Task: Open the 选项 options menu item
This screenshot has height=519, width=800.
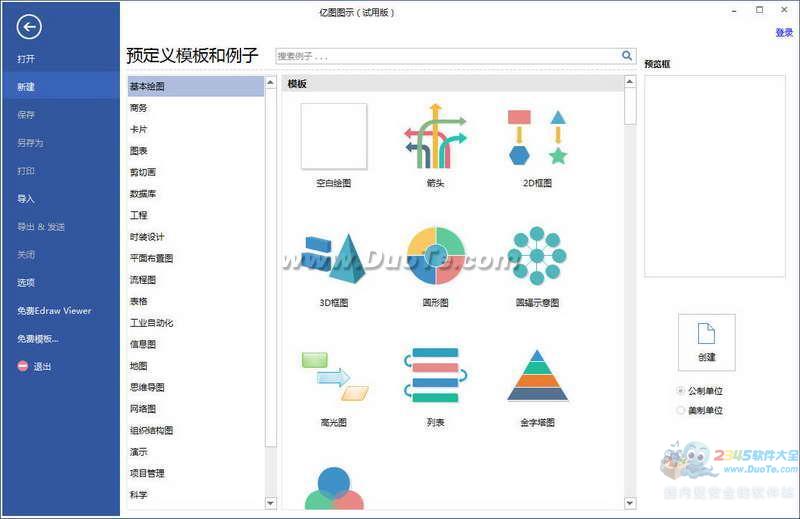Action: pos(26,283)
